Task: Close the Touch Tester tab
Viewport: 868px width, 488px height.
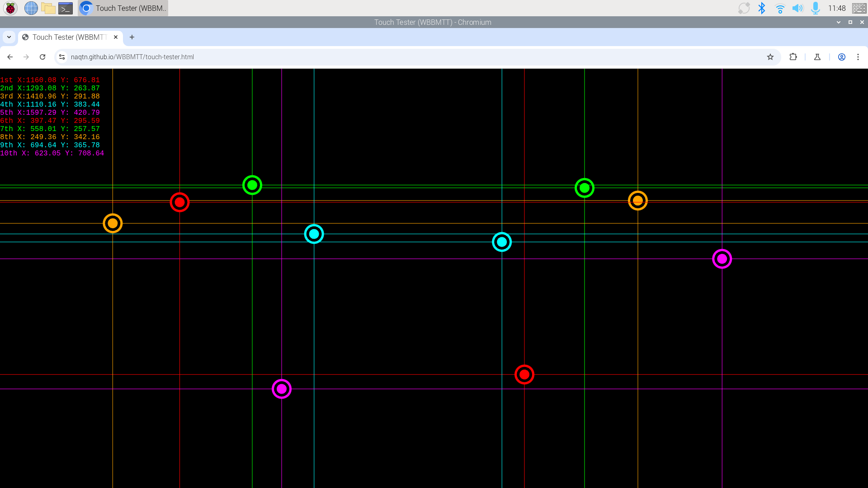Action: pos(116,37)
